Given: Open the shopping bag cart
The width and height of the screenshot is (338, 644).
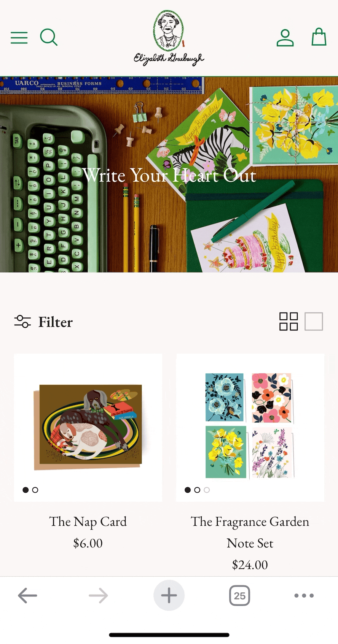Looking at the screenshot, I should click(319, 37).
